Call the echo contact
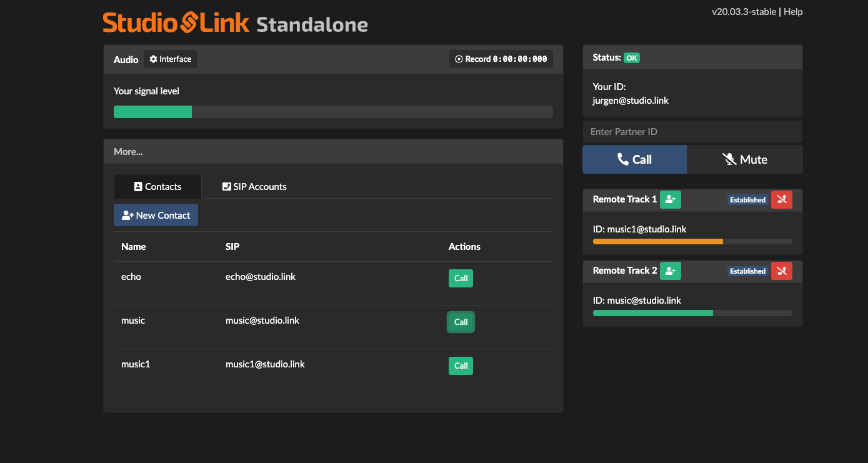 tap(461, 279)
